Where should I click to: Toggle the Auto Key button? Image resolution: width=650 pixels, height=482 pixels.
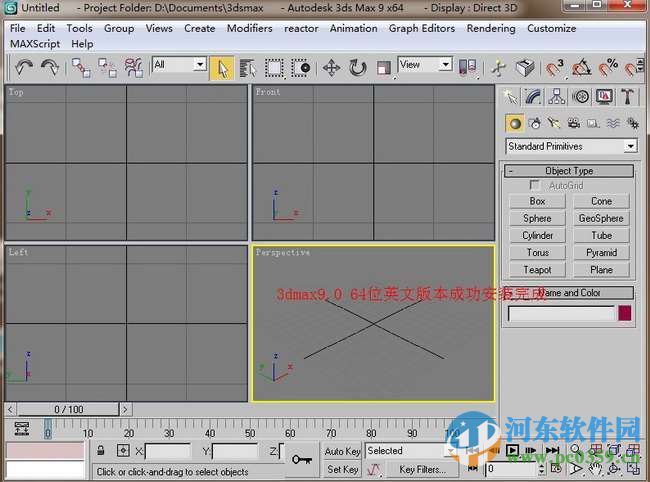pos(342,451)
